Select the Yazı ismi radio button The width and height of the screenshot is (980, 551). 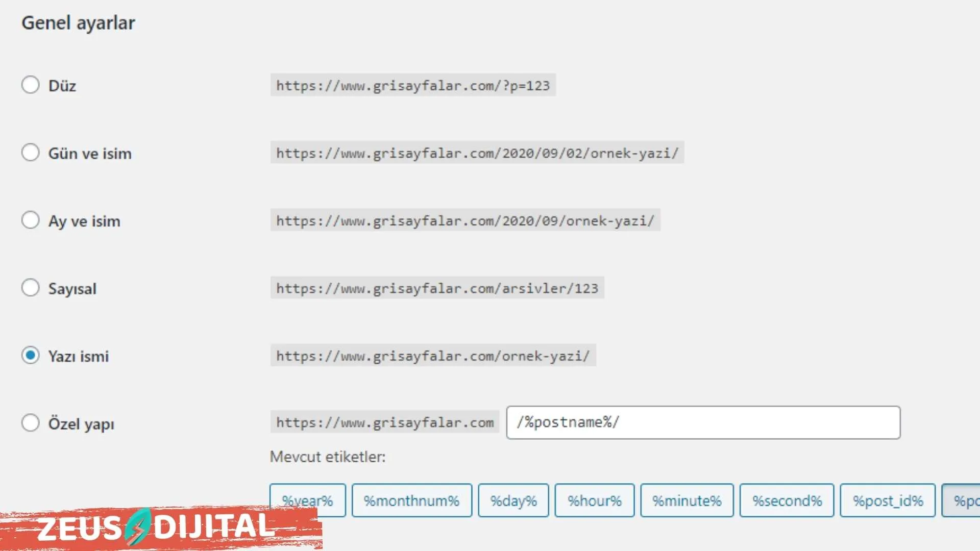point(31,355)
